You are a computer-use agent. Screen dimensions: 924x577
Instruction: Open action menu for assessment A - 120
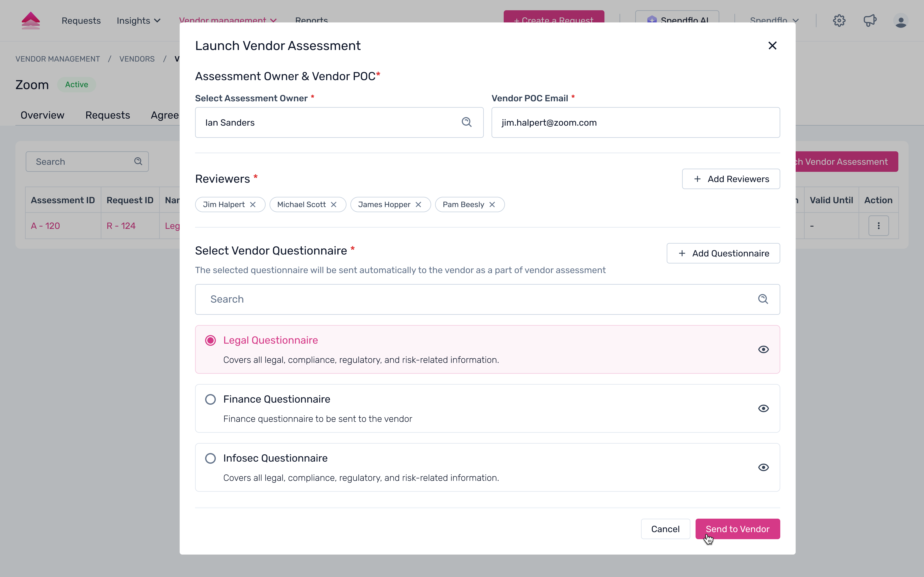[879, 226]
